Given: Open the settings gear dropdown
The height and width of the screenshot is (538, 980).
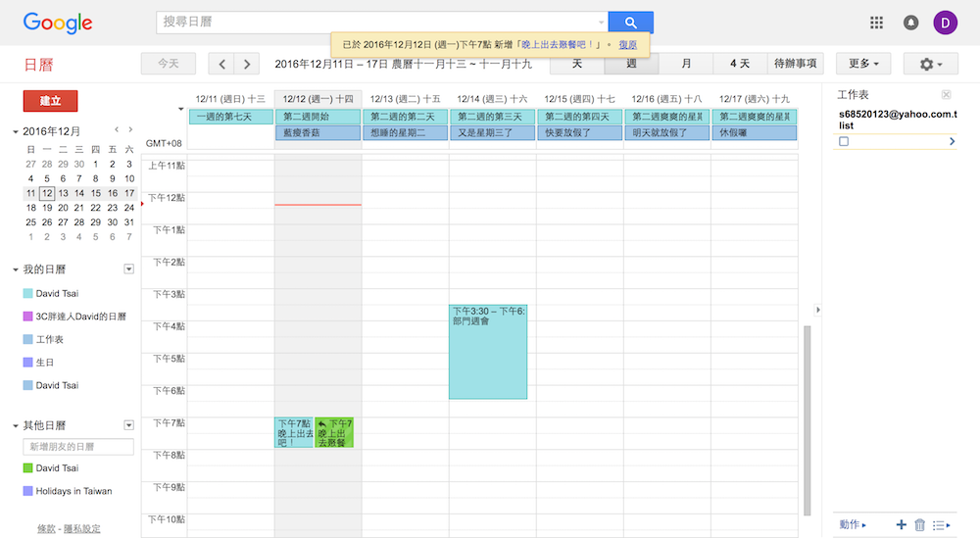Looking at the screenshot, I should pyautogui.click(x=930, y=64).
